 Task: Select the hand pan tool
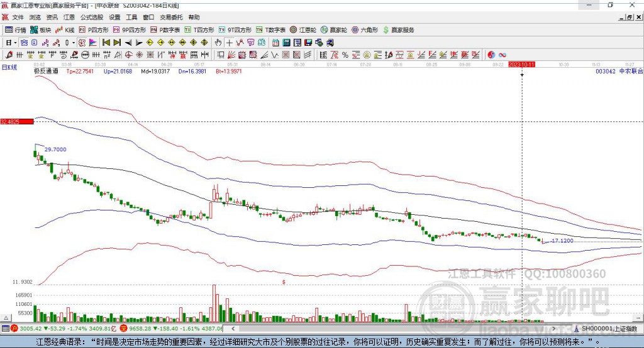point(218,43)
